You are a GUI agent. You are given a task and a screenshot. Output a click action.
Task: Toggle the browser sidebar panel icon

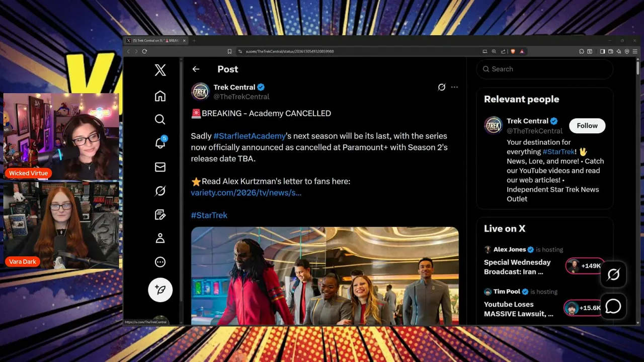[602, 51]
